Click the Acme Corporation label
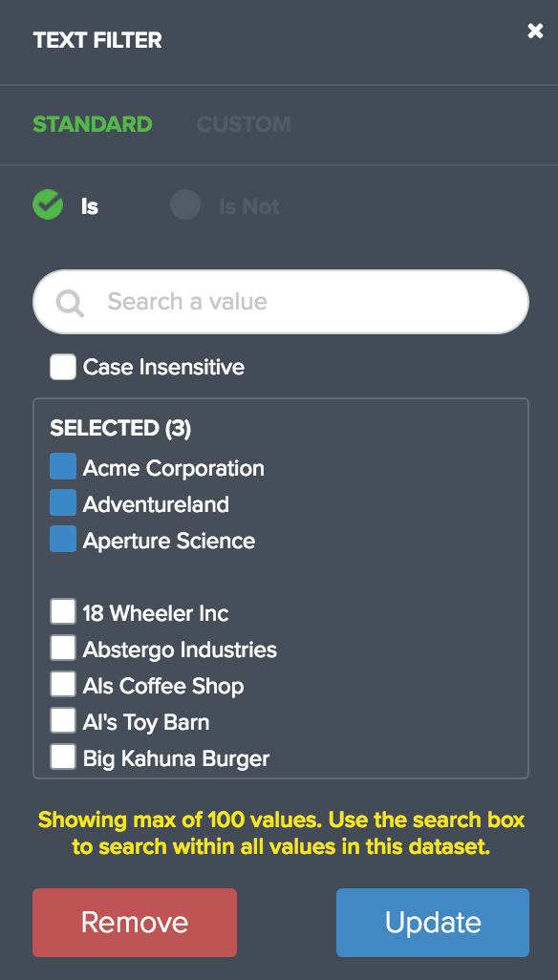This screenshot has height=980, width=558. [173, 468]
